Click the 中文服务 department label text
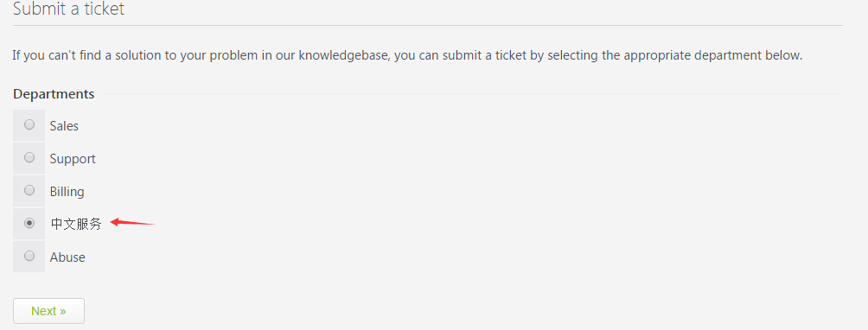The image size is (868, 330). pos(76,224)
